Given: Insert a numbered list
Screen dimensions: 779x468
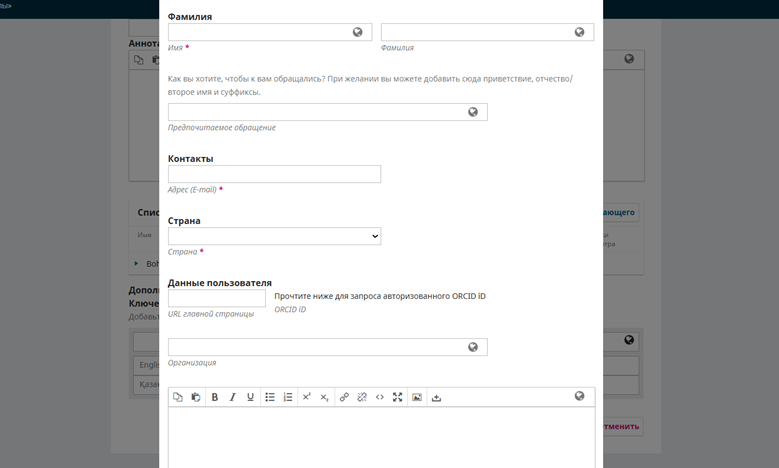Looking at the screenshot, I should click(288, 397).
